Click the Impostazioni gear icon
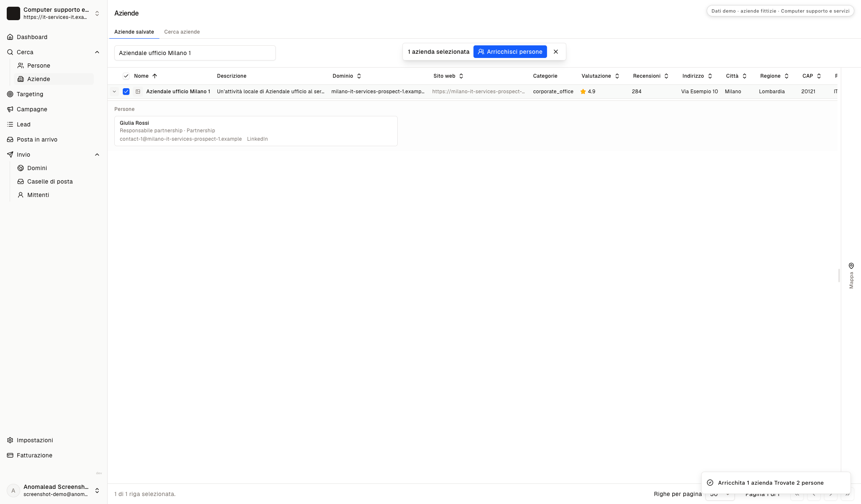The height and width of the screenshot is (504, 861). click(x=10, y=440)
